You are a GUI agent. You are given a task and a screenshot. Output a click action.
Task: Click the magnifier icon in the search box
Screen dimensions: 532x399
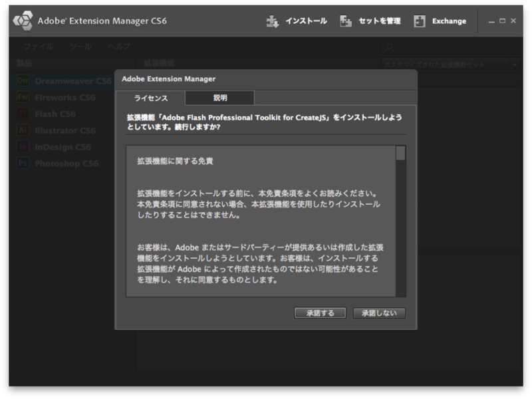[x=388, y=46]
